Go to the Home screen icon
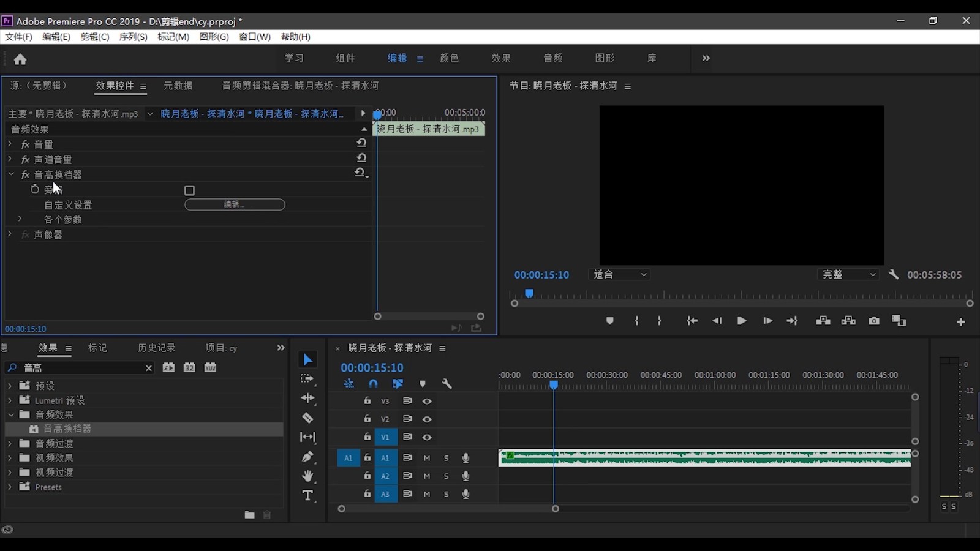Viewport: 980px width, 551px height. click(20, 59)
